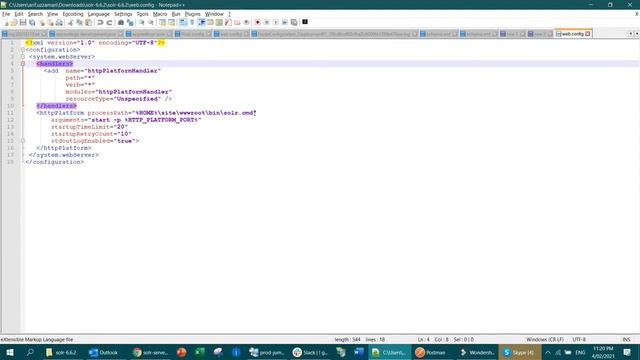Viewport: 640px width, 360px height.
Task: Open the File menu
Action: point(6,14)
